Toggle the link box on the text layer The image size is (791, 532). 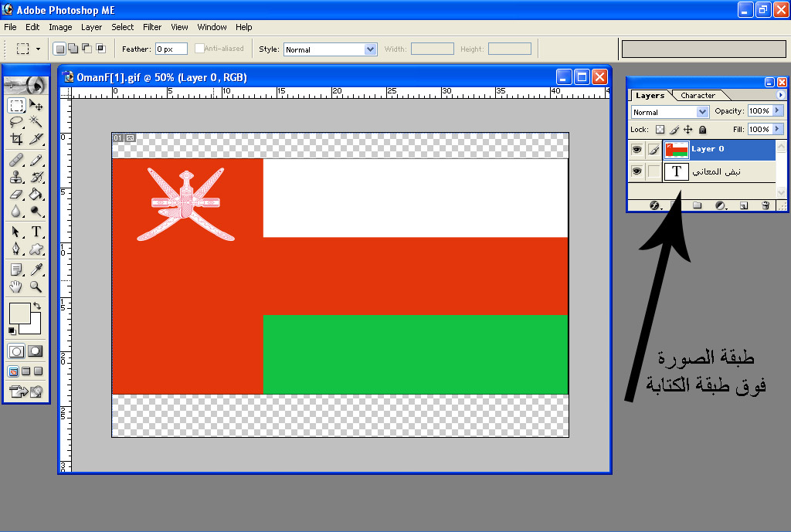[654, 171]
